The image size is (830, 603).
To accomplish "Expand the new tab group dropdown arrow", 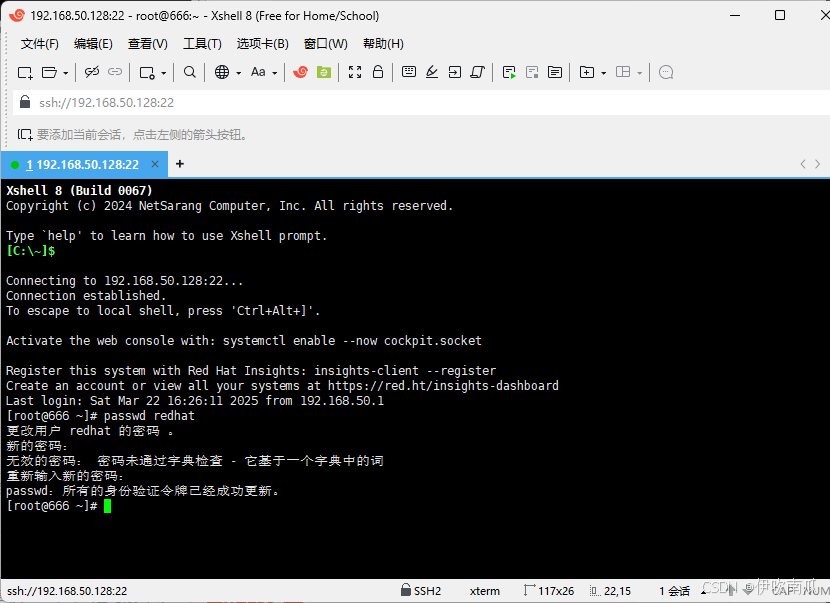I will (x=603, y=73).
